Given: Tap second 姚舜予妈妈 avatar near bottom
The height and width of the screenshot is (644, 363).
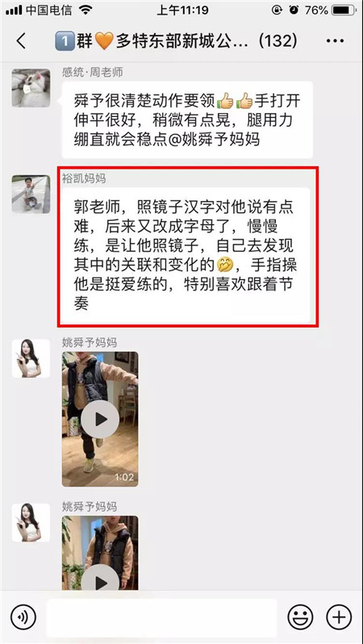Looking at the screenshot, I should pos(31,522).
